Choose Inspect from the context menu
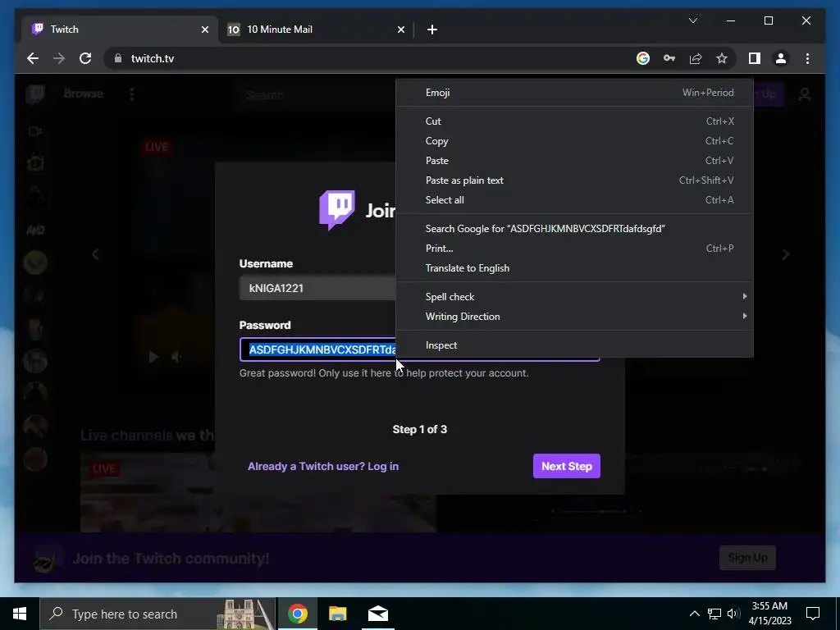Viewport: 840px width, 630px height. pyautogui.click(x=574, y=345)
